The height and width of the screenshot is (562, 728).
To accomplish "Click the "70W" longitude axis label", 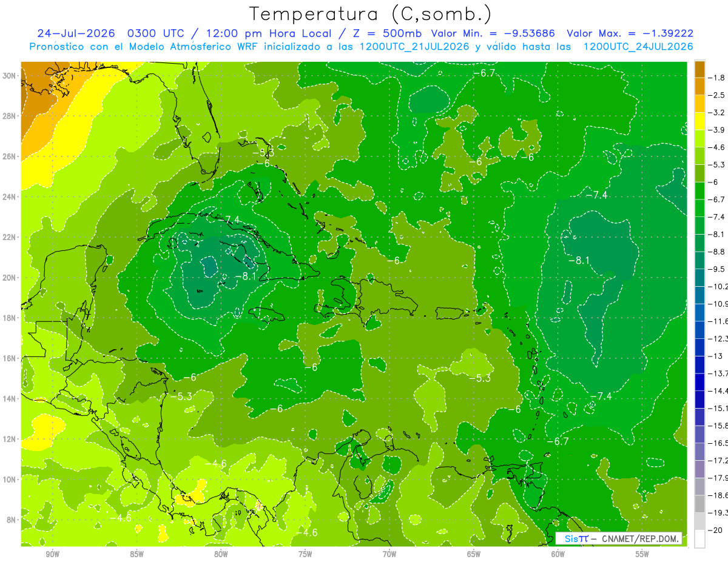I will pyautogui.click(x=389, y=554).
